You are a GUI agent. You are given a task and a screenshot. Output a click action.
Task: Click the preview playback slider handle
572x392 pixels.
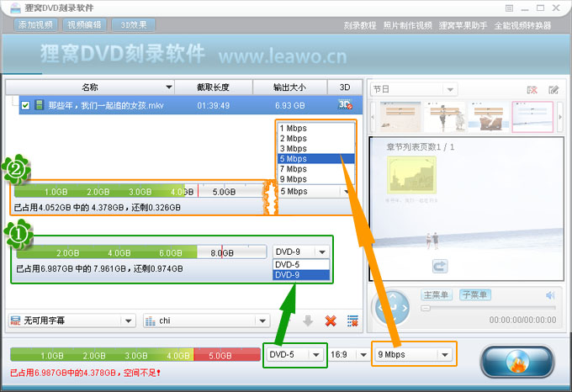click(426, 308)
